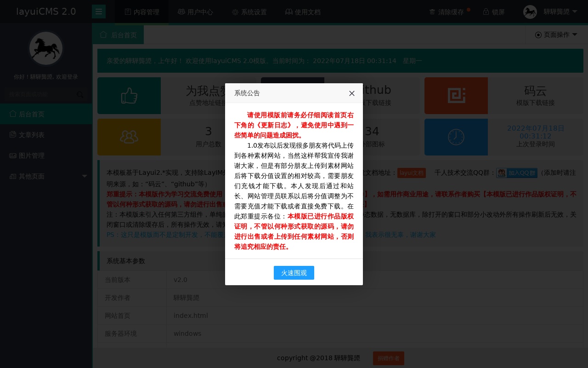Open the 页面操作 dropdown
This screenshot has height=368, width=588.
556,35
